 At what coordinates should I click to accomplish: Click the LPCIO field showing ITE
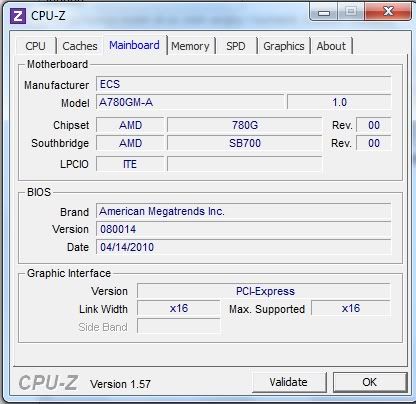point(130,164)
